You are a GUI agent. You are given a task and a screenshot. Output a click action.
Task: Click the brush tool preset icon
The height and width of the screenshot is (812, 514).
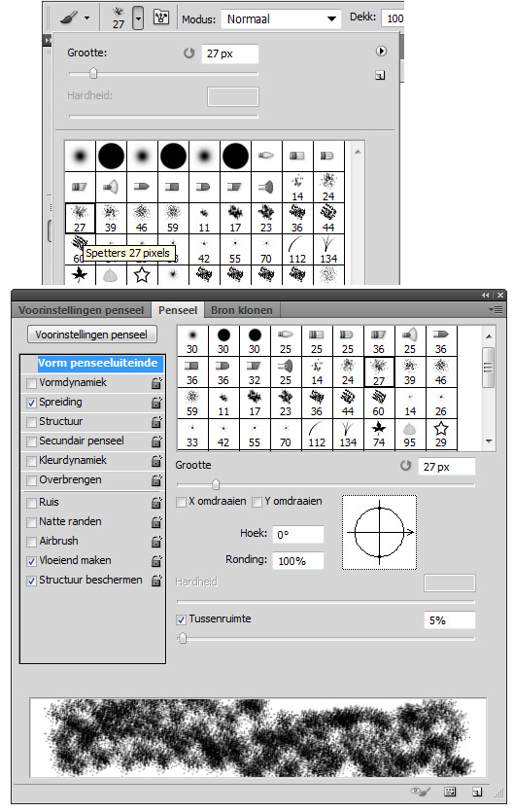[69, 18]
